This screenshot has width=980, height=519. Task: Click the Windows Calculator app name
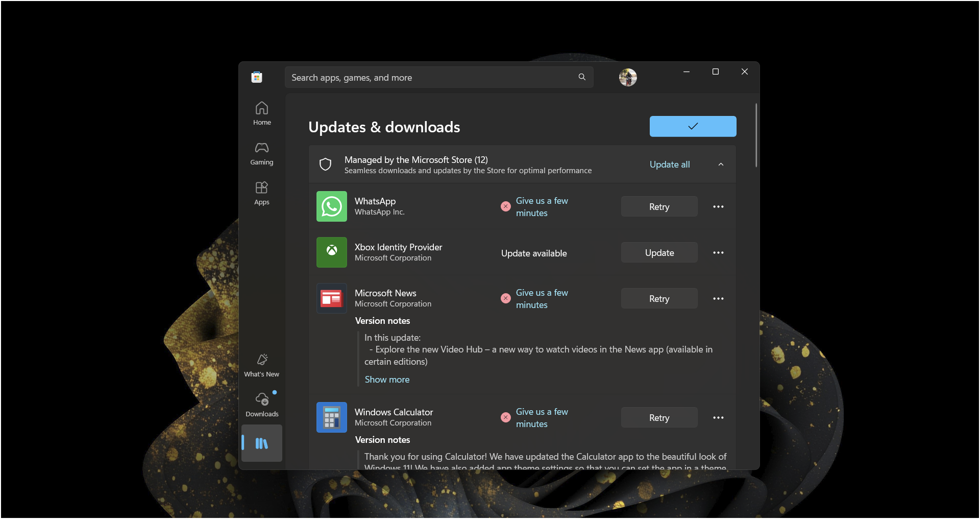tap(394, 412)
